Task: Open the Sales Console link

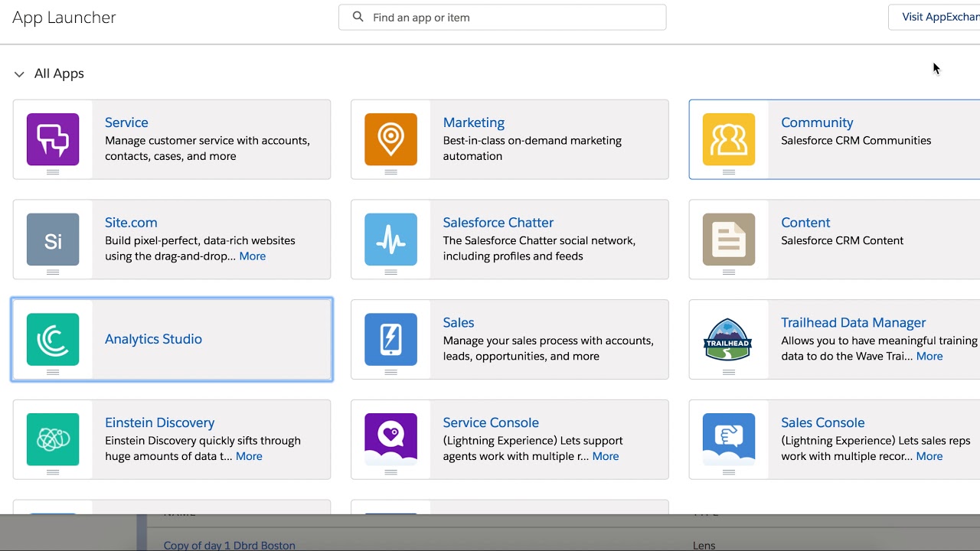Action: 823,422
